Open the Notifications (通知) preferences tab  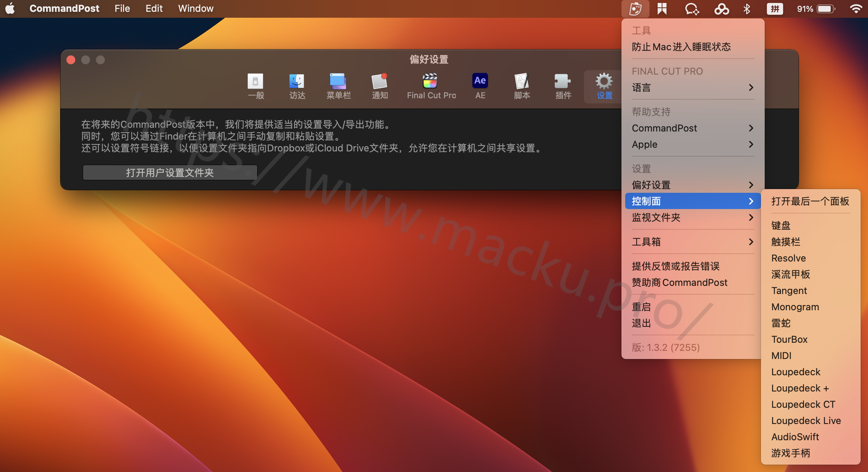(x=380, y=86)
